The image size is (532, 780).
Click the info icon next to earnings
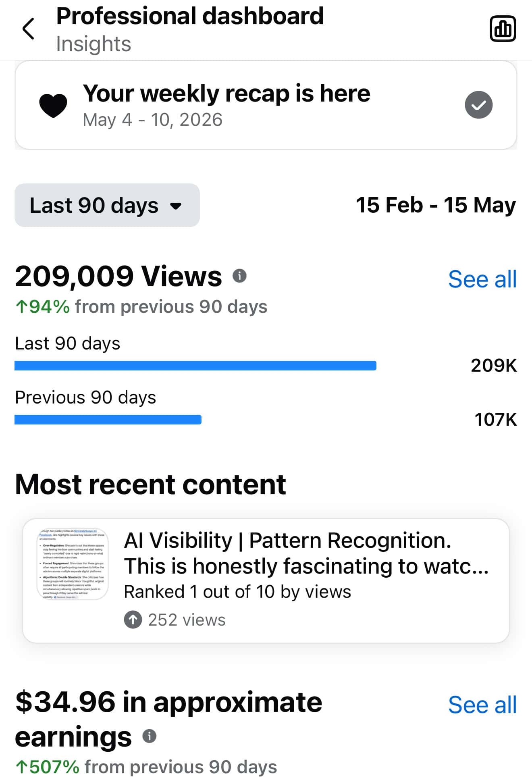(150, 736)
